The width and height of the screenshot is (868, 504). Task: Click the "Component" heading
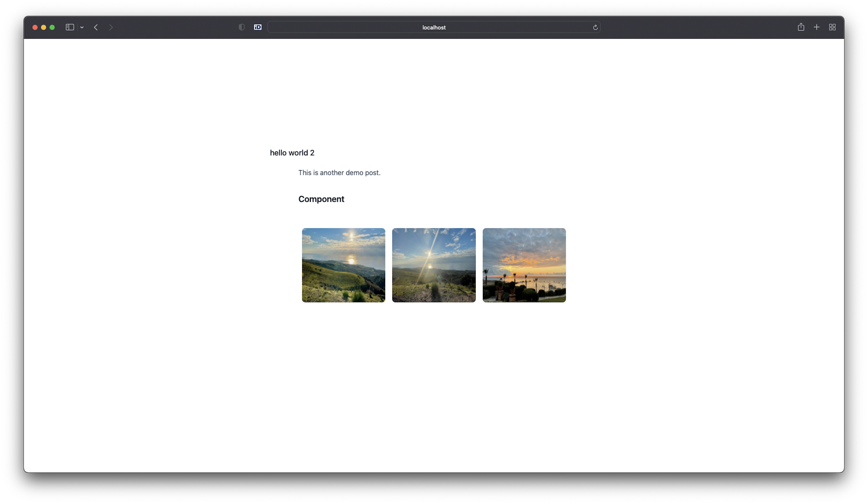click(321, 199)
